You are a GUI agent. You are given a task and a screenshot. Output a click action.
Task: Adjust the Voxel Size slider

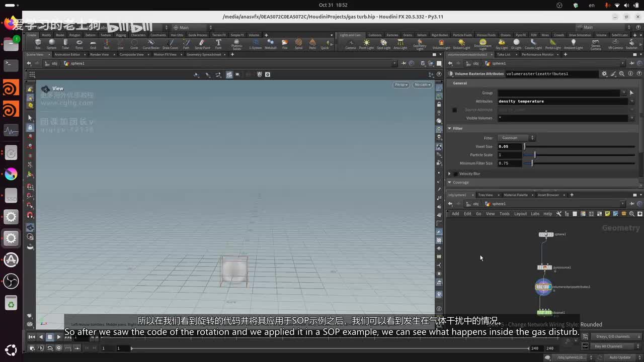579,146
